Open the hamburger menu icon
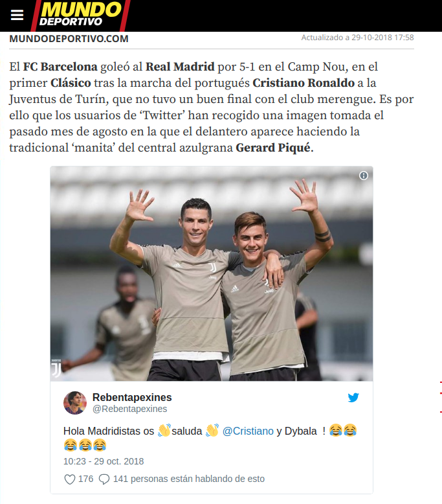The height and width of the screenshot is (504, 442). pyautogui.click(x=17, y=15)
